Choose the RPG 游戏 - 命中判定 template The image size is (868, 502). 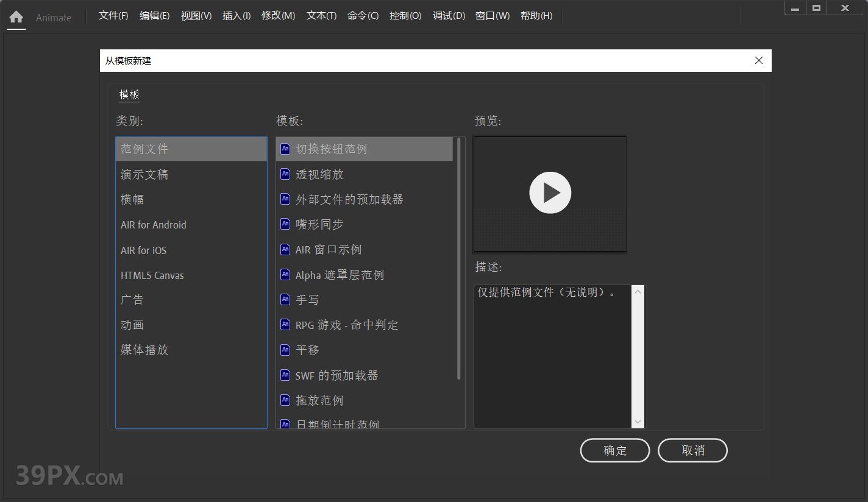point(365,325)
